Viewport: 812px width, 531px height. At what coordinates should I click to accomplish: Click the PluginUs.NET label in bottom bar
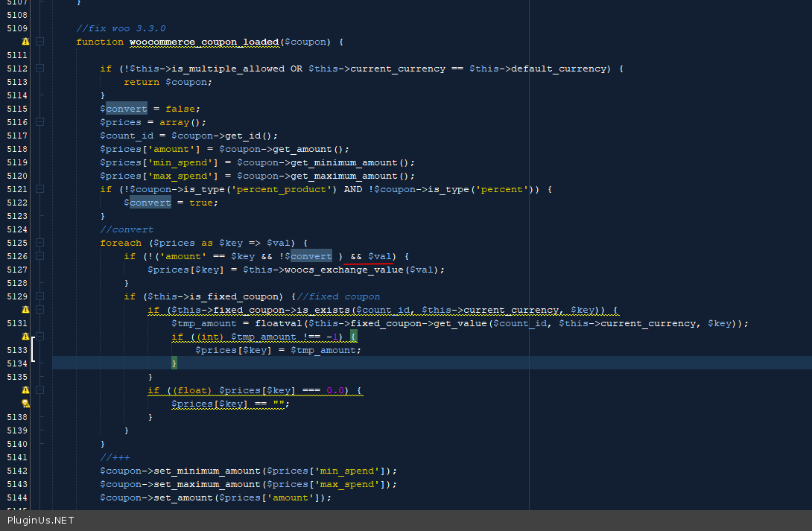tap(41, 521)
